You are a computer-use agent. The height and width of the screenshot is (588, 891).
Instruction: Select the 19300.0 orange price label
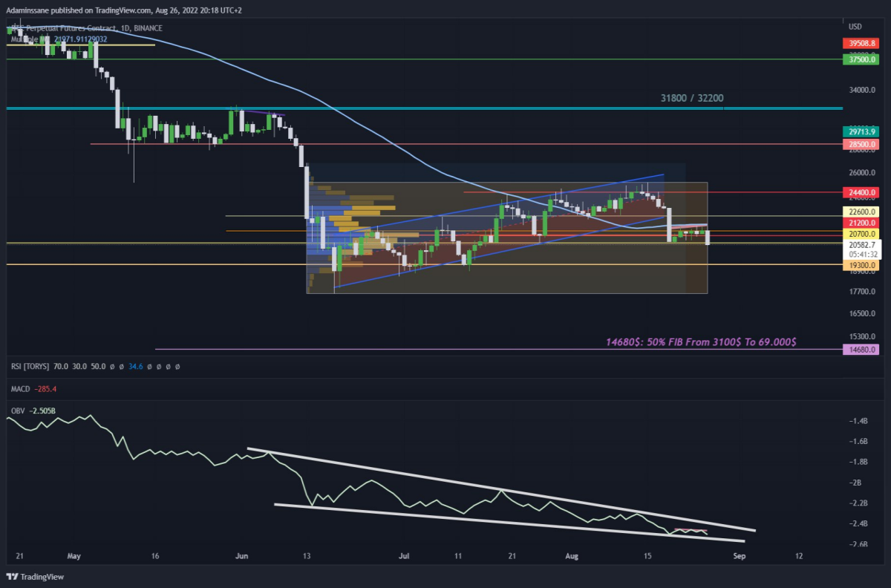pyautogui.click(x=861, y=265)
